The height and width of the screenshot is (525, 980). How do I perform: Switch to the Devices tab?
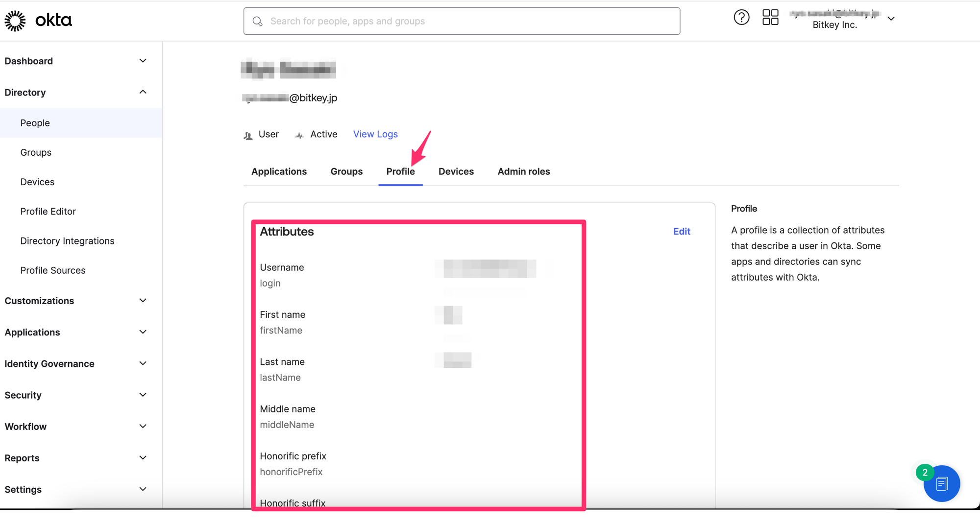click(x=456, y=171)
